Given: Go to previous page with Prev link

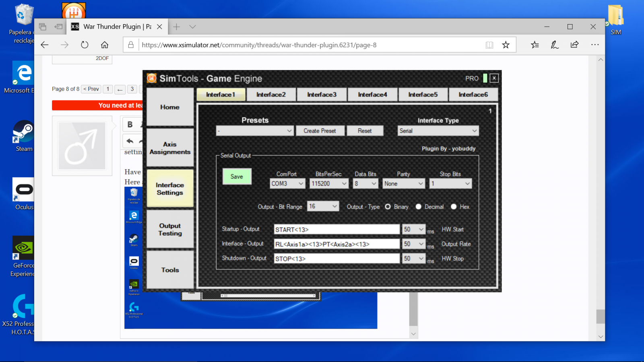Looking at the screenshot, I should pos(91,89).
